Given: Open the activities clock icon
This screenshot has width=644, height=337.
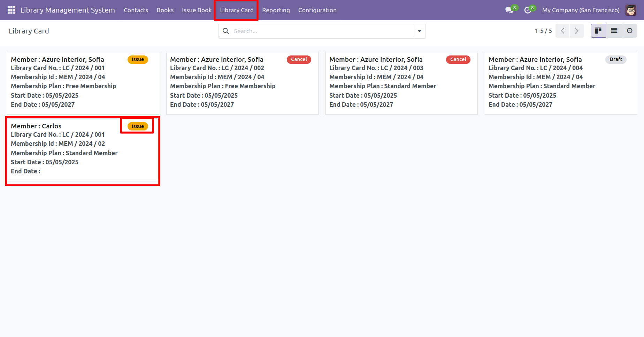Looking at the screenshot, I should click(528, 10).
